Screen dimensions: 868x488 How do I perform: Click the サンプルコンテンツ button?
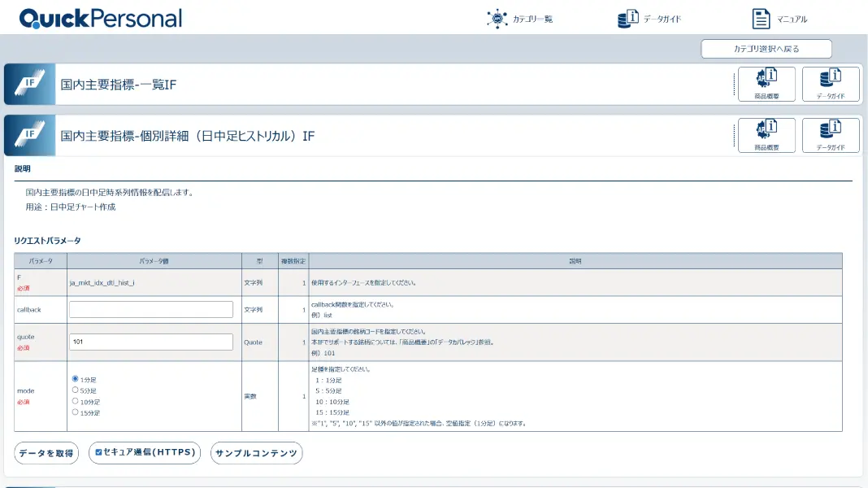click(x=256, y=453)
